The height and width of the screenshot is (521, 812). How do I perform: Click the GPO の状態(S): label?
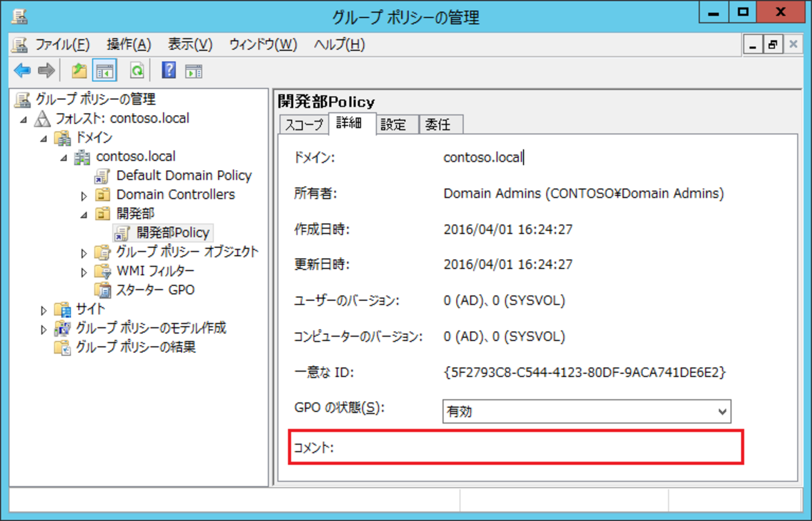pos(339,409)
